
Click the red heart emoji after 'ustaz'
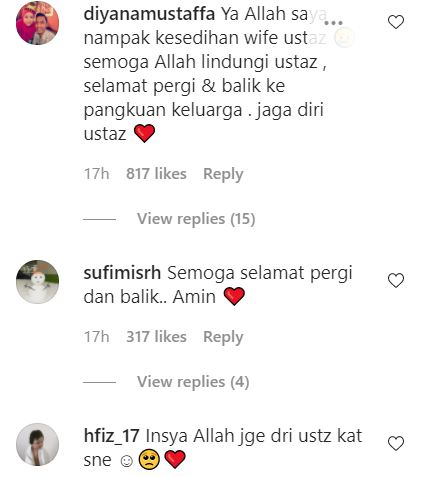click(x=144, y=133)
